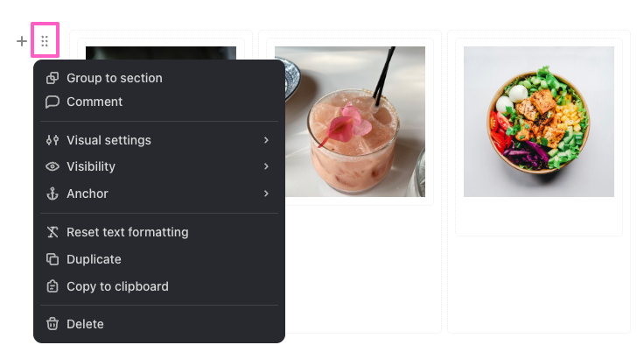The image size is (644, 352).
Task: Select the salad bowl image
Action: coord(539,122)
